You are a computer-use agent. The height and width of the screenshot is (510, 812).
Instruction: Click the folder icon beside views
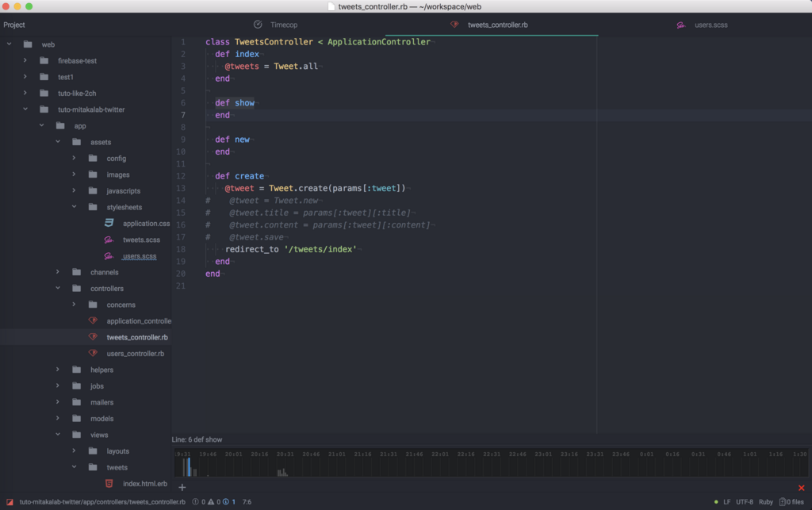tap(77, 435)
